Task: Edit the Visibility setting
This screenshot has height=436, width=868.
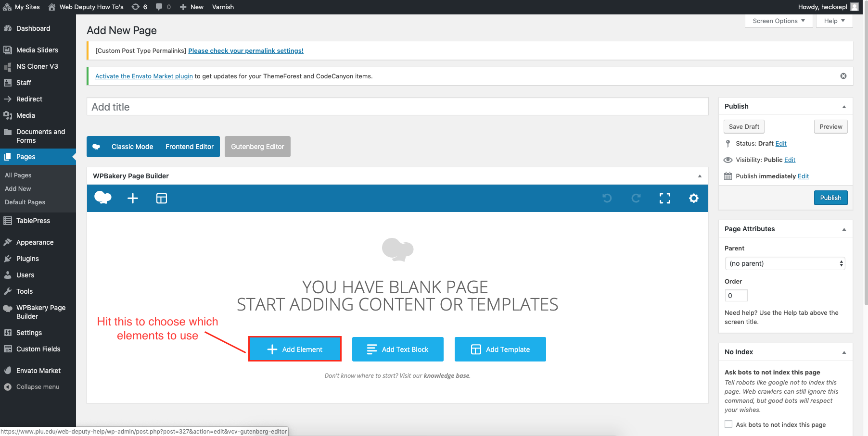Action: [790, 160]
